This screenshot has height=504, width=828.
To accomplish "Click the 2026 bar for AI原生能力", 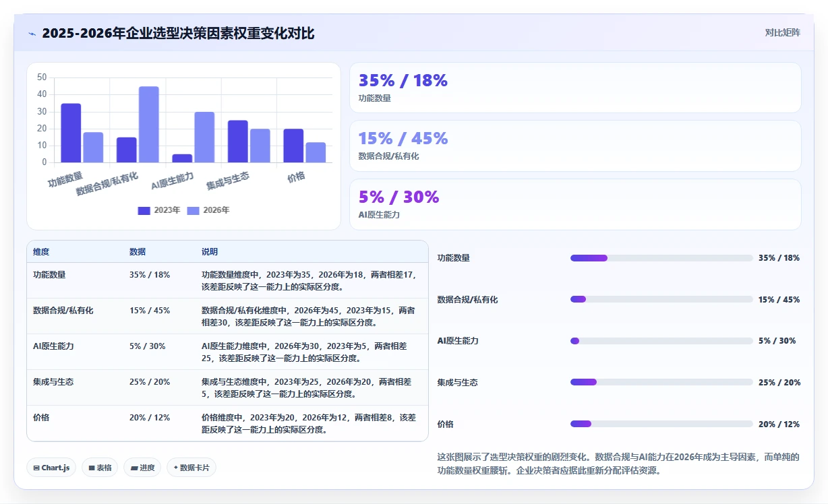I will 204,137.
